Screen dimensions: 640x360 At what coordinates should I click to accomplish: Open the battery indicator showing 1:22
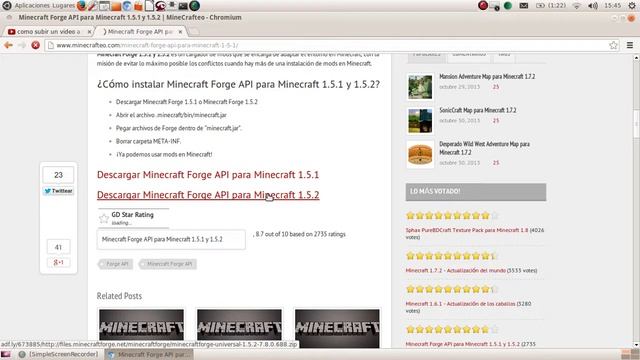tap(551, 6)
